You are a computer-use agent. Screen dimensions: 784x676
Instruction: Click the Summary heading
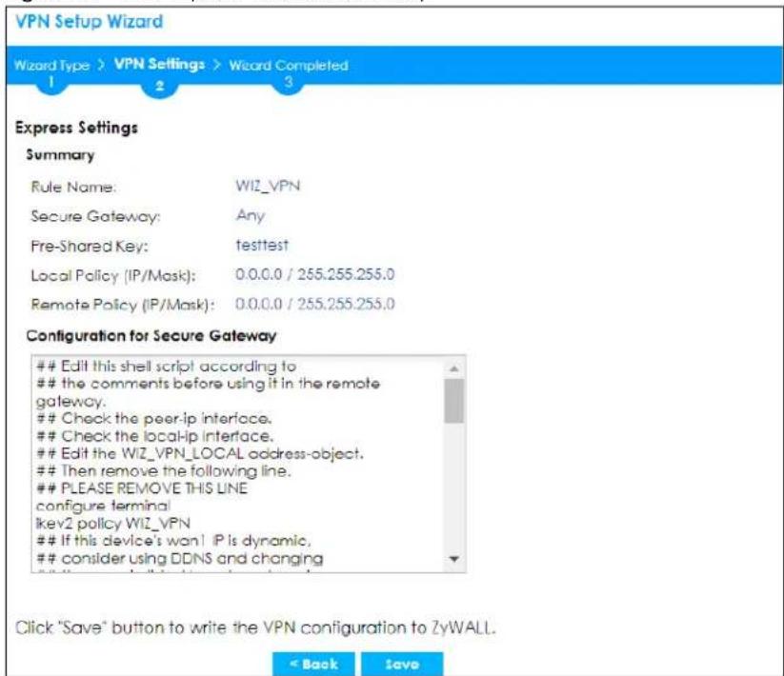point(60,155)
